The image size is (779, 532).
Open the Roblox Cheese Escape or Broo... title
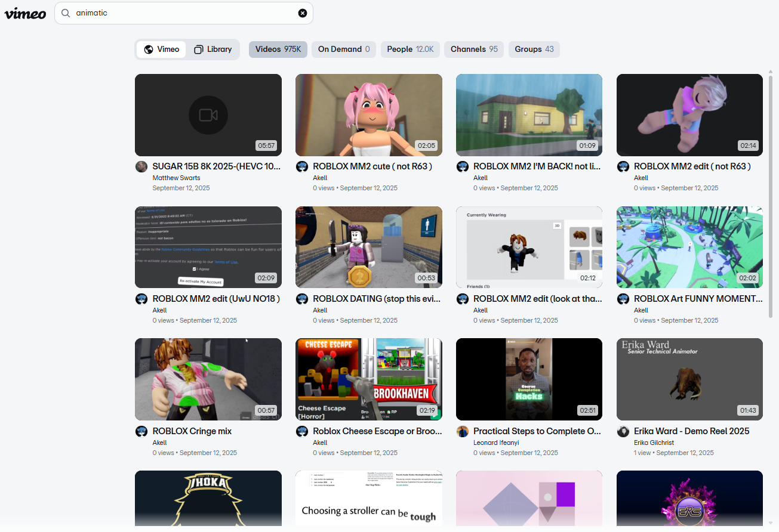377,431
